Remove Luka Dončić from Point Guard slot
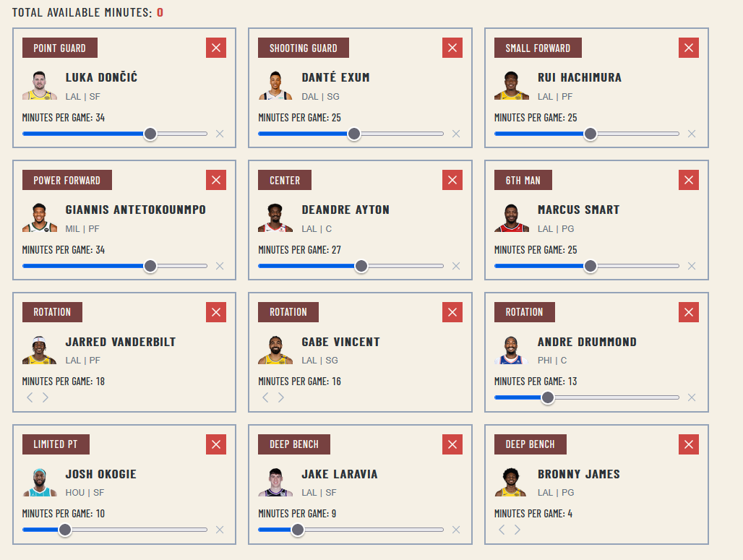The image size is (743, 560). 216,48
